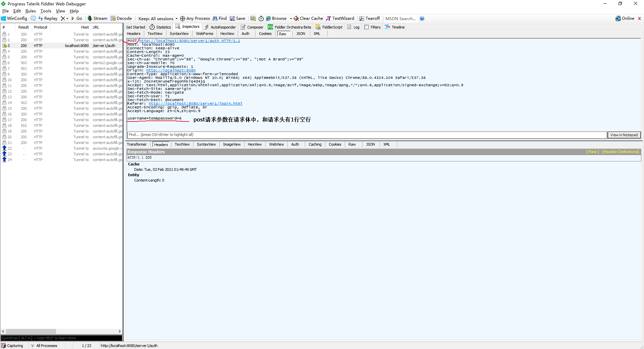Screen dimensions: 644x349
Task: Toggle the Decode option
Action: tap(121, 18)
